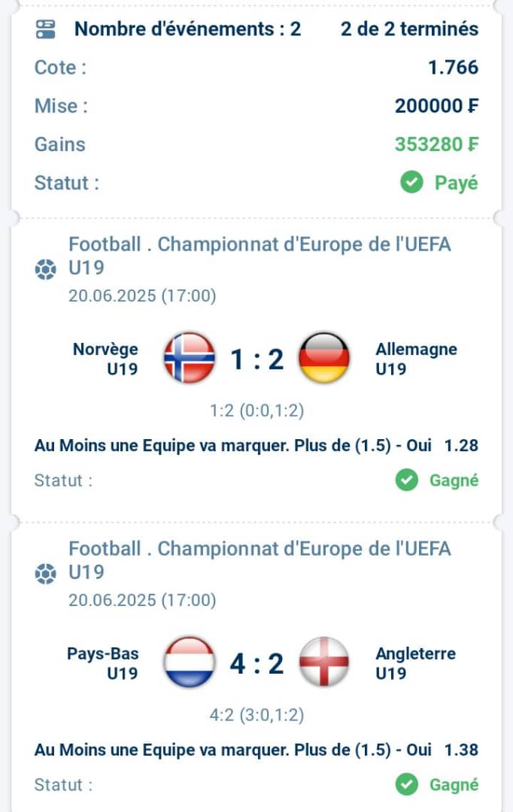Click the 353280 F gains amount
Screen dimensions: 513x812
(436, 144)
